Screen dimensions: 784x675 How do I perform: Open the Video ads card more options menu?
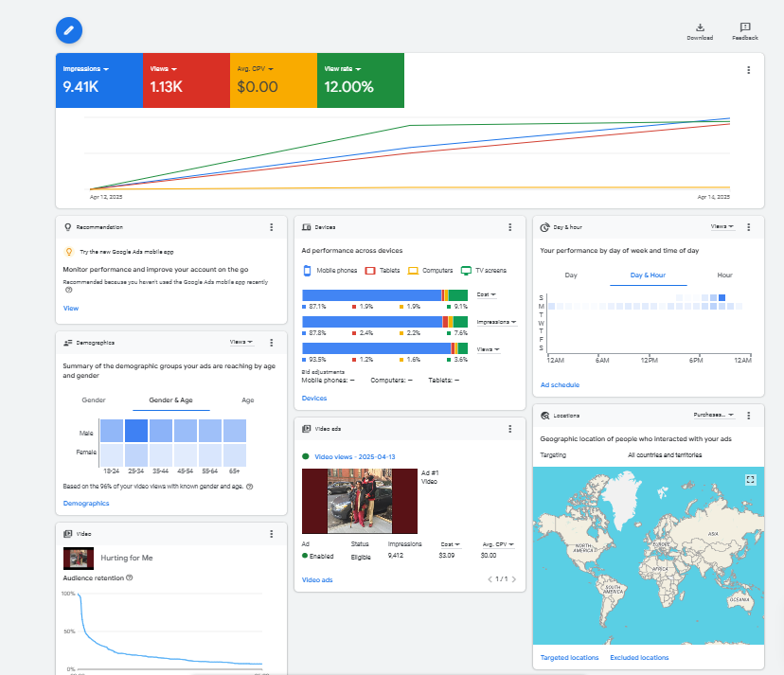510,429
